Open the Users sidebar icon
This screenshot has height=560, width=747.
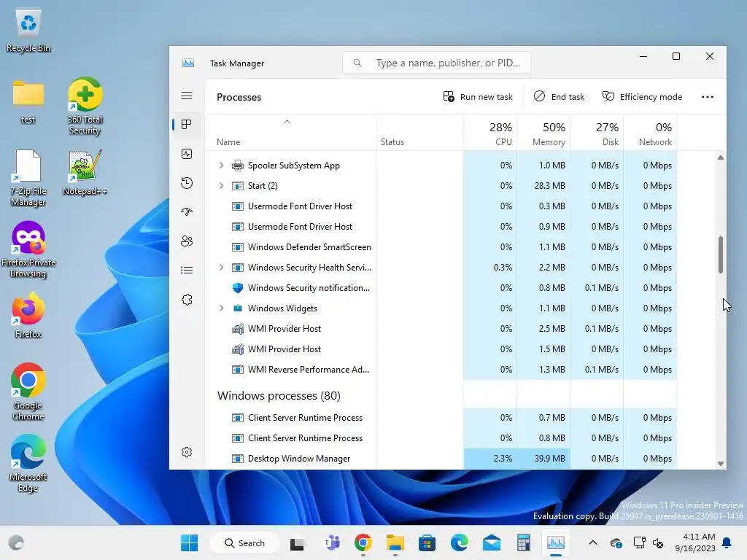pyautogui.click(x=187, y=241)
